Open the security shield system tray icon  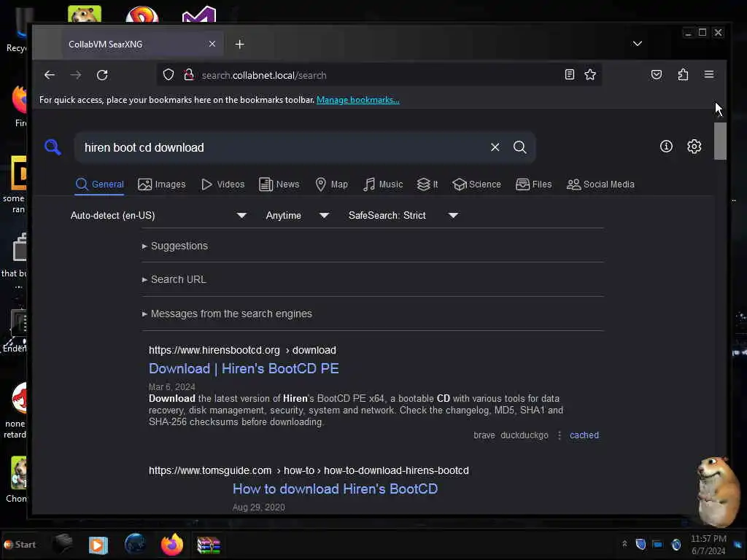click(x=640, y=544)
